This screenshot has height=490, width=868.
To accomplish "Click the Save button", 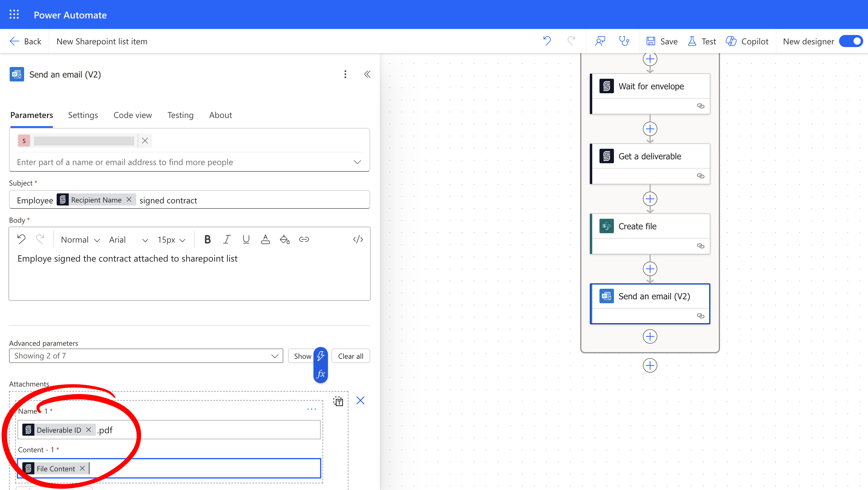I will tap(662, 41).
